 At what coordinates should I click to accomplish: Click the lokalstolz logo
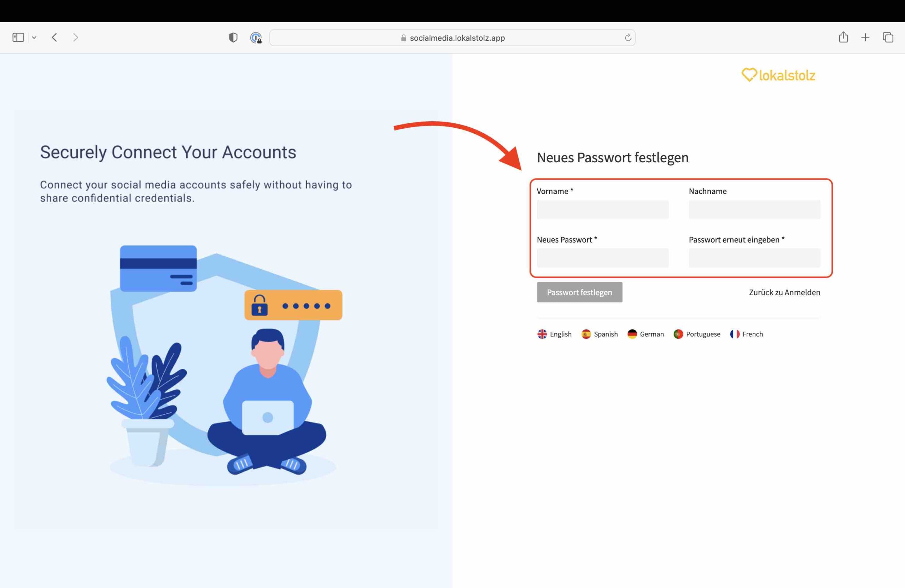coord(778,75)
